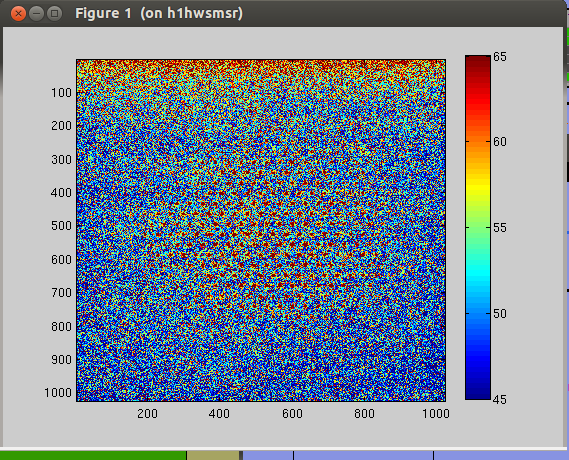Click the colorbar tick label 45

[500, 400]
